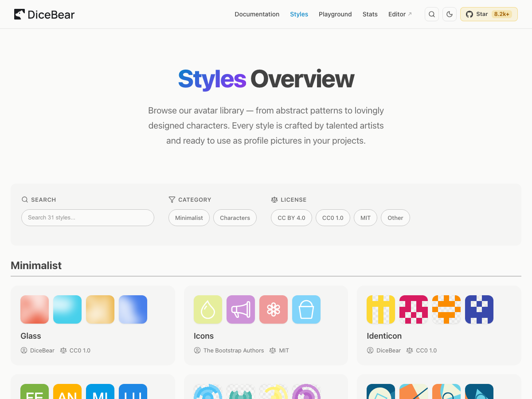Click the blue rings avatar thumbnail
The width and height of the screenshot is (532, 399).
(208, 391)
